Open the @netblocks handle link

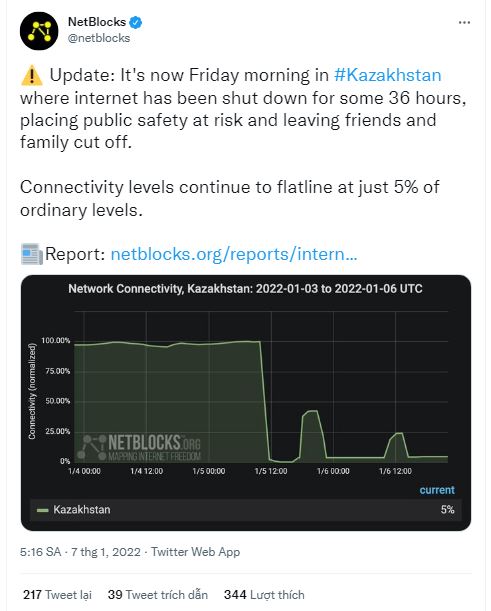pos(99,38)
